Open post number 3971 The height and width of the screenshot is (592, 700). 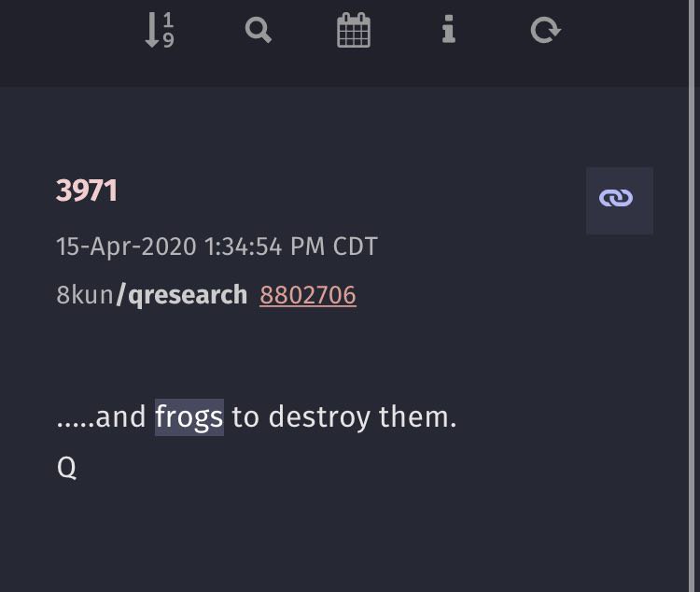click(87, 190)
